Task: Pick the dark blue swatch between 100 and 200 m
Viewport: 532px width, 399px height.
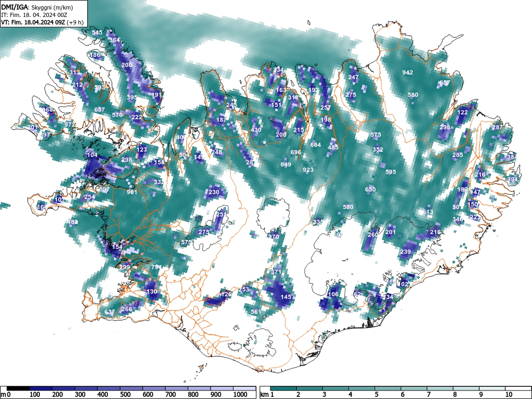Action: (41, 388)
